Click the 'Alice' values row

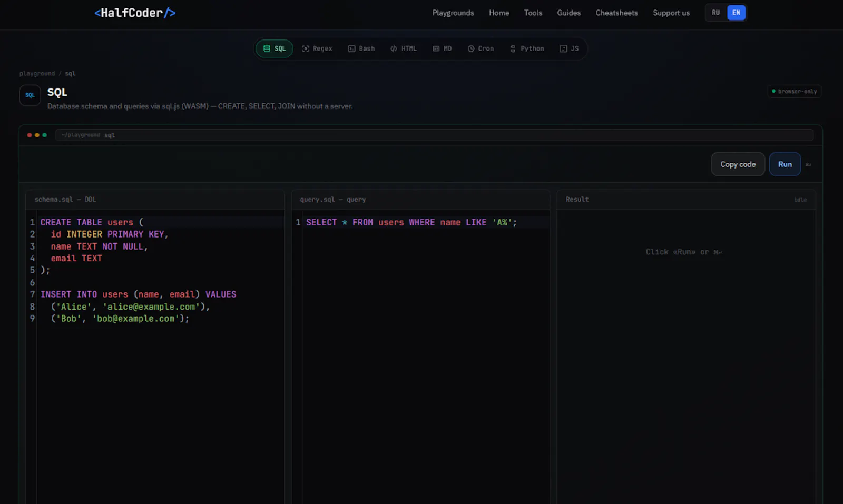[130, 307]
